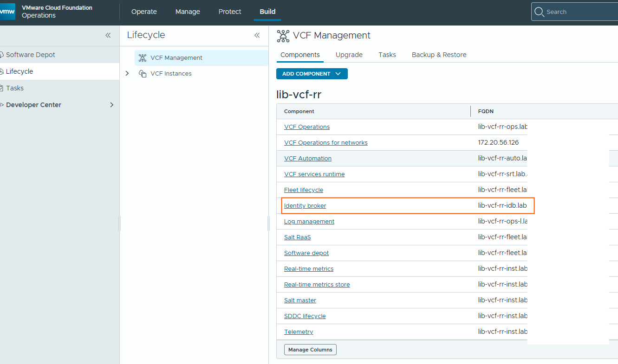The width and height of the screenshot is (618, 364).
Task: Switch to the Upgrade tab
Action: [349, 55]
